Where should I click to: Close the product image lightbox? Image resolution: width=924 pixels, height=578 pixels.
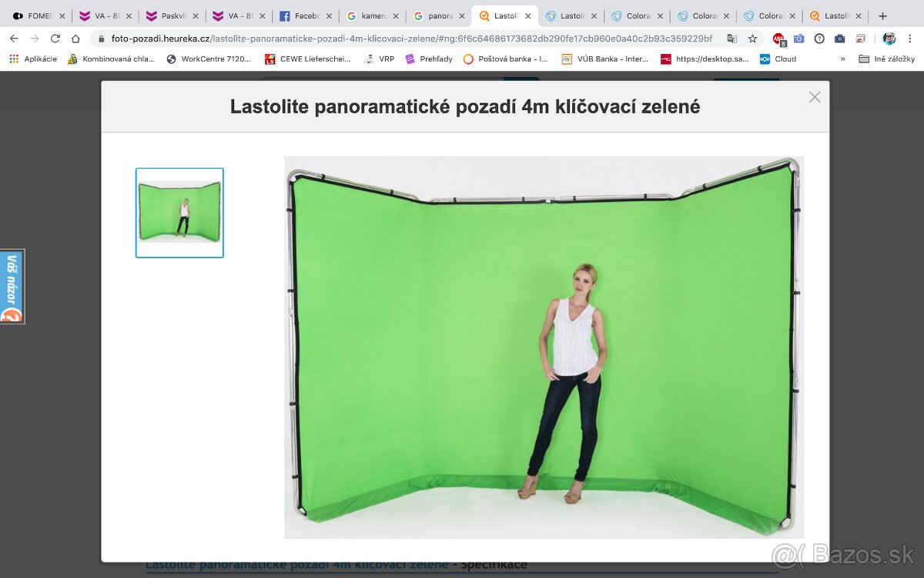814,97
